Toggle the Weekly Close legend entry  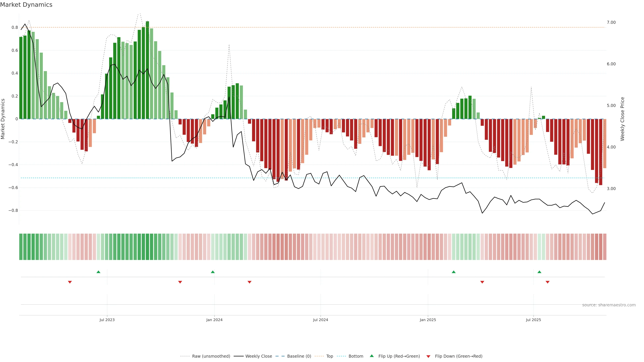[258, 356]
